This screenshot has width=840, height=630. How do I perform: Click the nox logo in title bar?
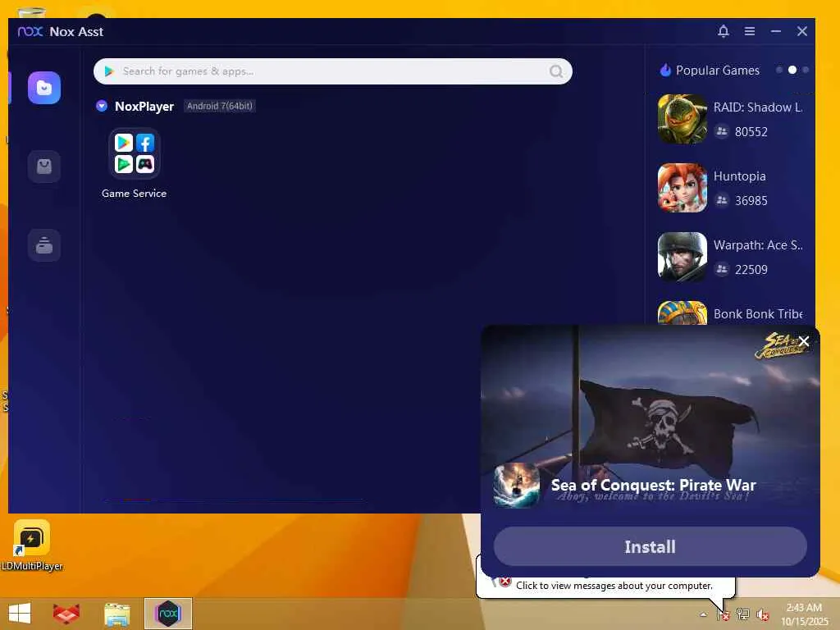click(30, 32)
